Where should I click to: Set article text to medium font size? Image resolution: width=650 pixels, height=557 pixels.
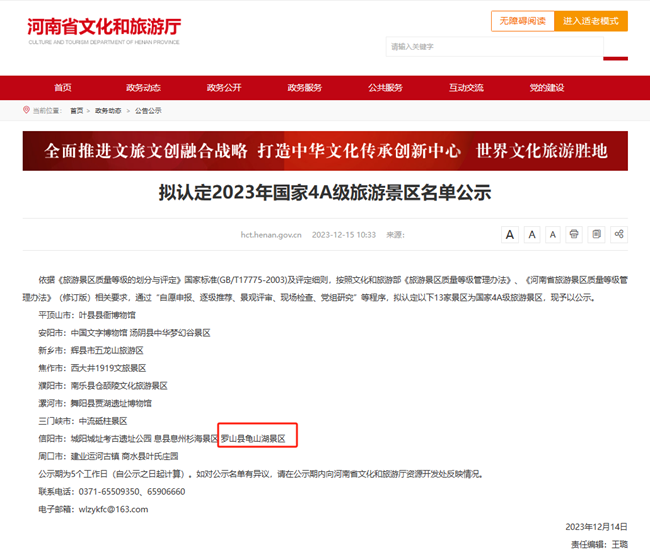(531, 234)
